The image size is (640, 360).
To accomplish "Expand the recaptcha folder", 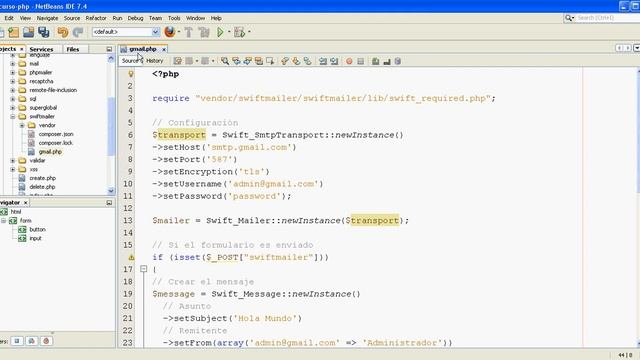I will coord(13,81).
